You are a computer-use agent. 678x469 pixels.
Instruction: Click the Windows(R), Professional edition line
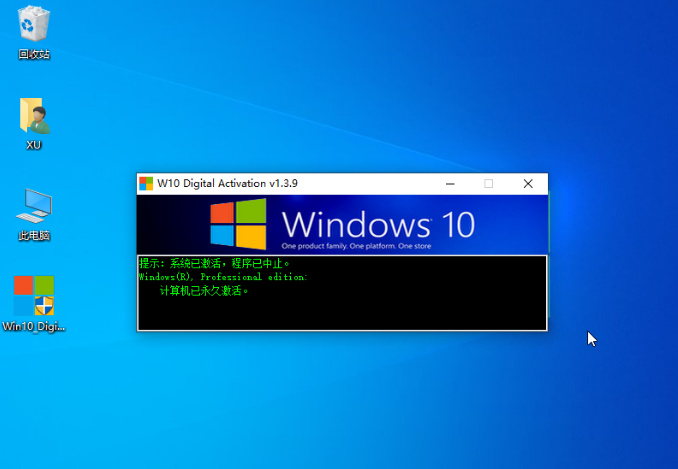click(223, 277)
